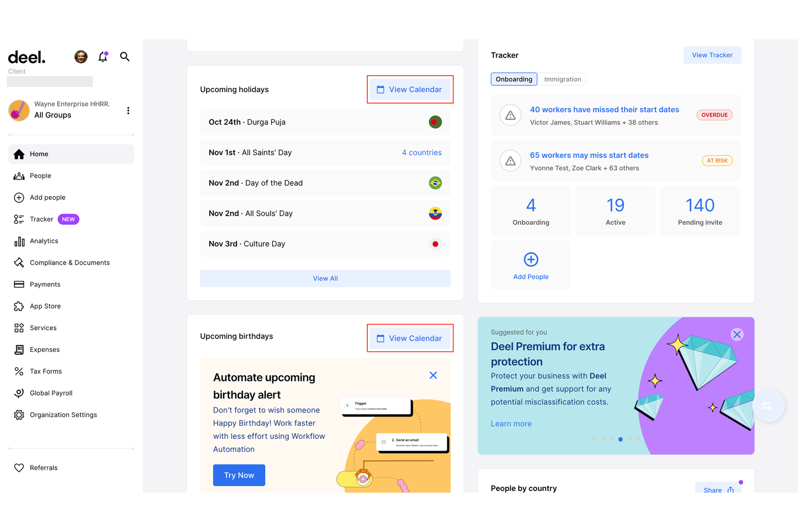Select the fourth carousel dot
Screen dimensions: 798x532
pos(621,439)
